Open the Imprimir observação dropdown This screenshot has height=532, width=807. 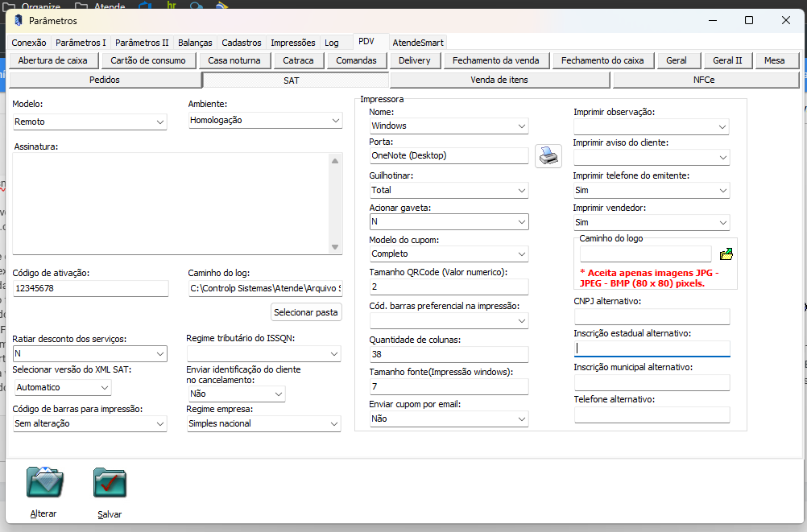click(651, 126)
